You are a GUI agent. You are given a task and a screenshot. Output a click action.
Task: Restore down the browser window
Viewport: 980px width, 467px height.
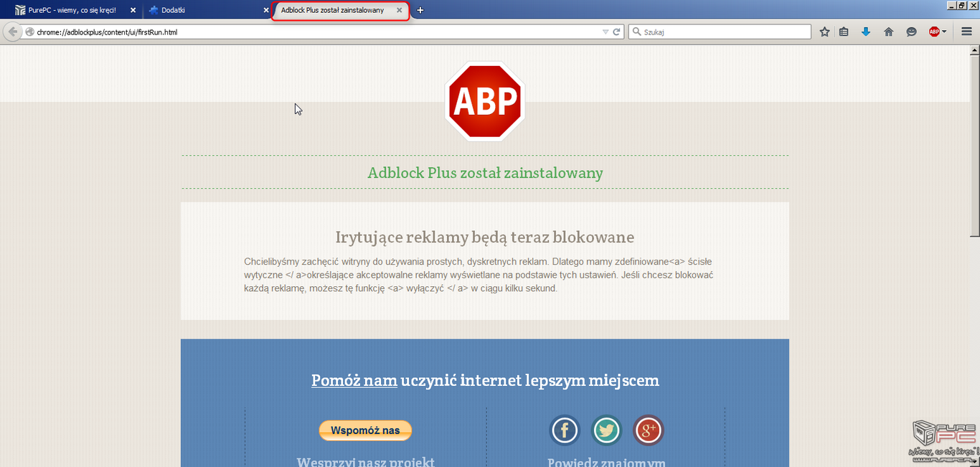[x=961, y=5]
